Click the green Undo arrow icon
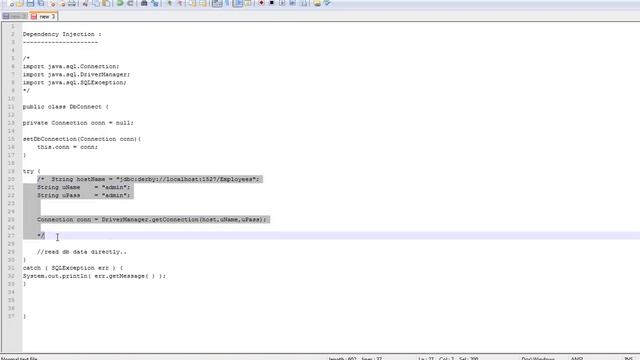This screenshot has height=360, width=640. [x=120, y=3]
